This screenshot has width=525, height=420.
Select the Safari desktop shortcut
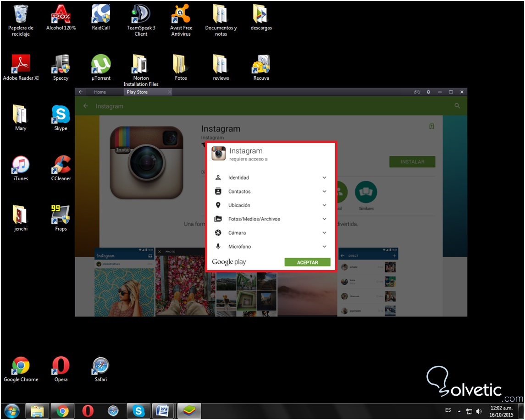tap(101, 369)
